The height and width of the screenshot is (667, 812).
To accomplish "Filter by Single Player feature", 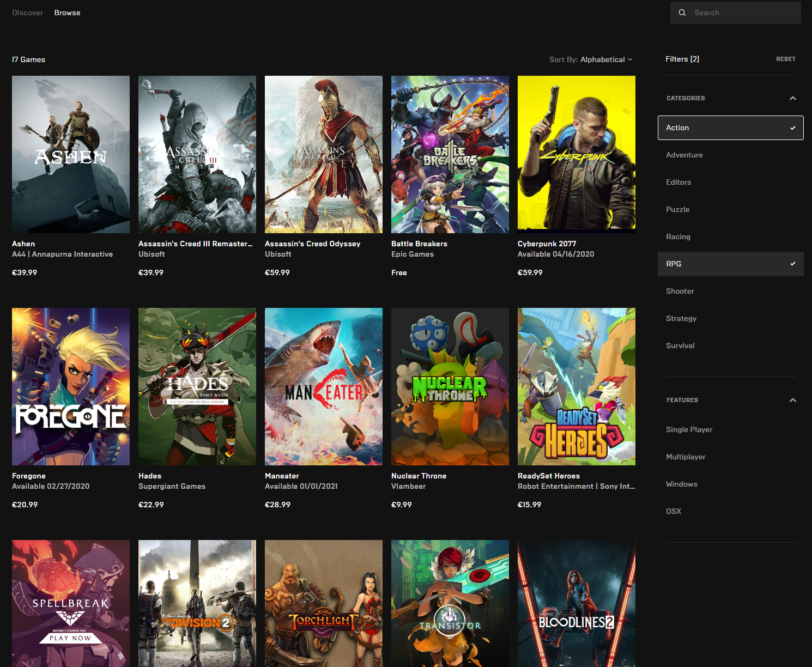I will coord(730,429).
